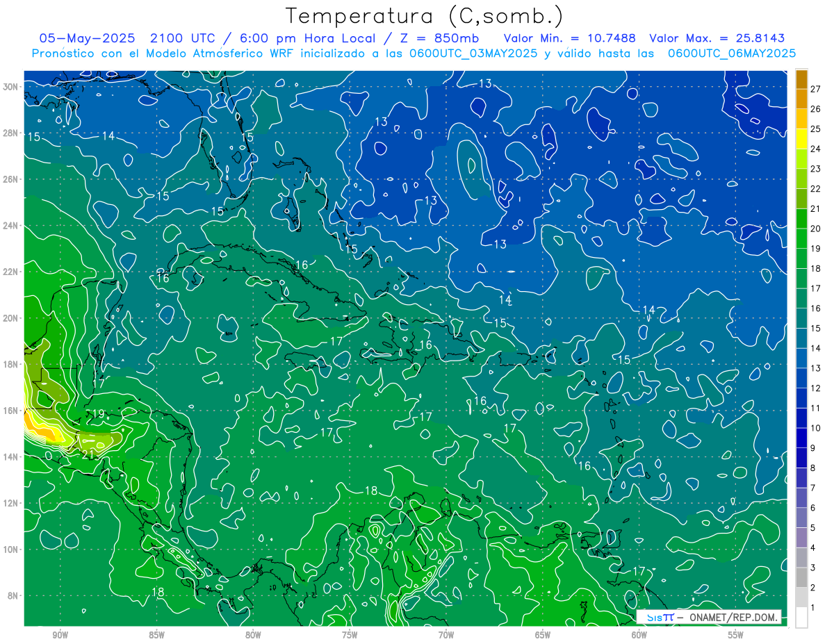834x644 pixels.
Task: Pick the teal swatch between 15 and 16
Action: [x=801, y=318]
